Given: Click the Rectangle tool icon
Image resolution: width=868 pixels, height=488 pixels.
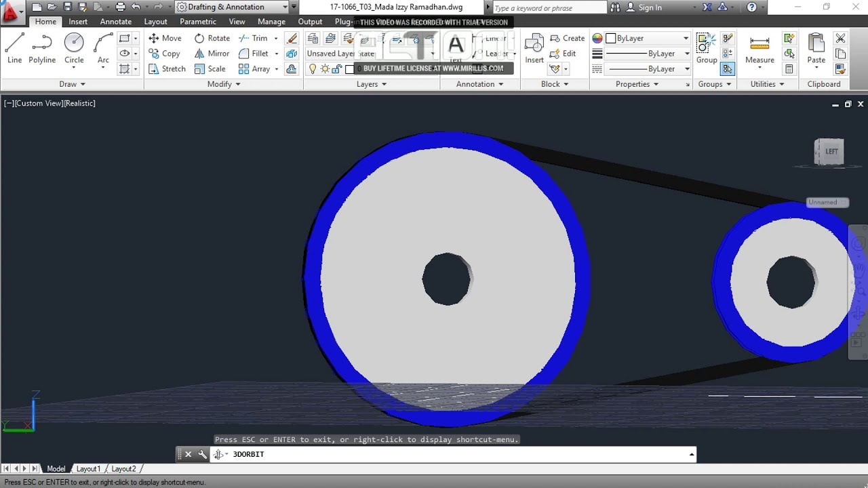Looking at the screenshot, I should (x=124, y=38).
